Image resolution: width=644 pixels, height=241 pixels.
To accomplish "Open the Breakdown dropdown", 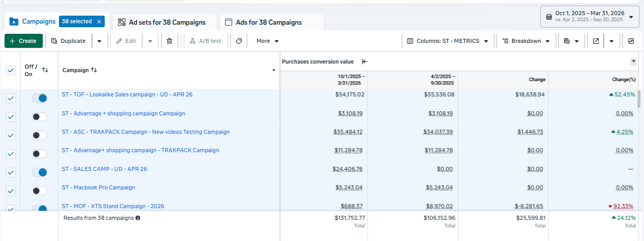I will tap(526, 41).
